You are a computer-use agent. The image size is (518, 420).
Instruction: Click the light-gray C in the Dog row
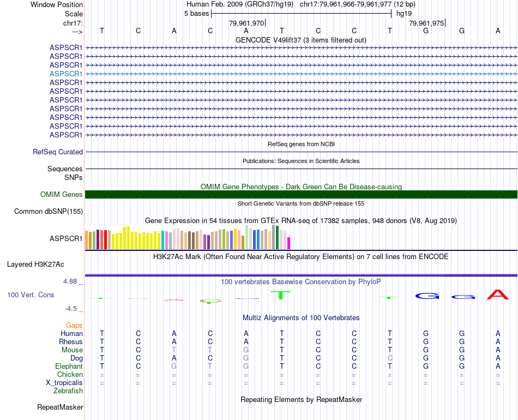(390, 358)
